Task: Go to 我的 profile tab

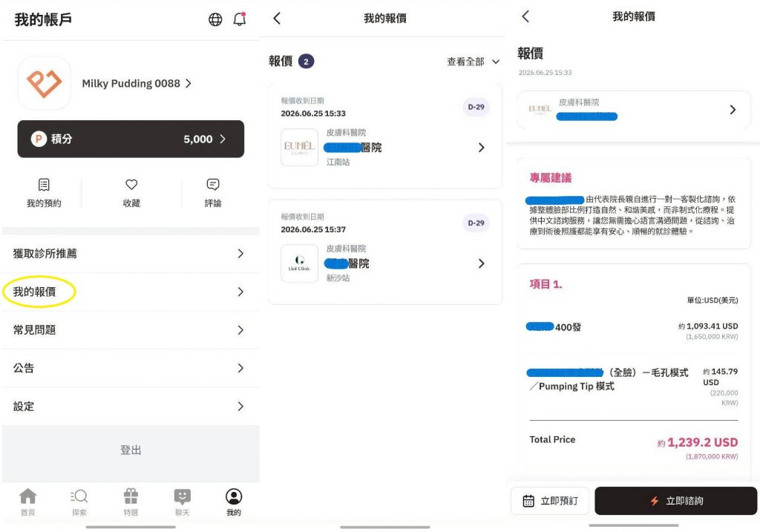Action: point(234,502)
